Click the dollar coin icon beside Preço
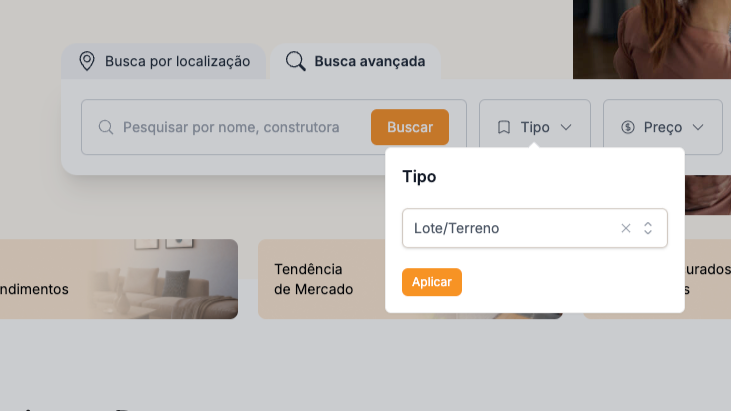Screen dimensions: 731x411 click(628, 127)
